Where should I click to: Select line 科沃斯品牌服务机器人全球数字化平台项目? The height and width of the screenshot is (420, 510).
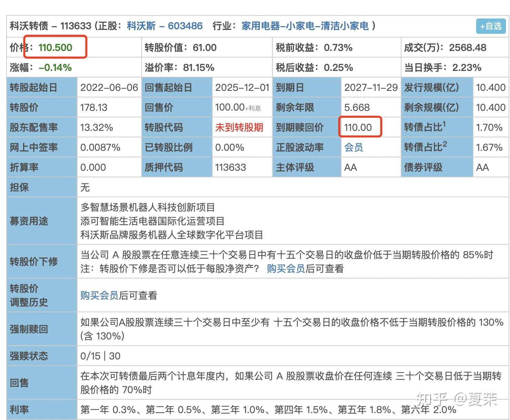pyautogui.click(x=172, y=235)
